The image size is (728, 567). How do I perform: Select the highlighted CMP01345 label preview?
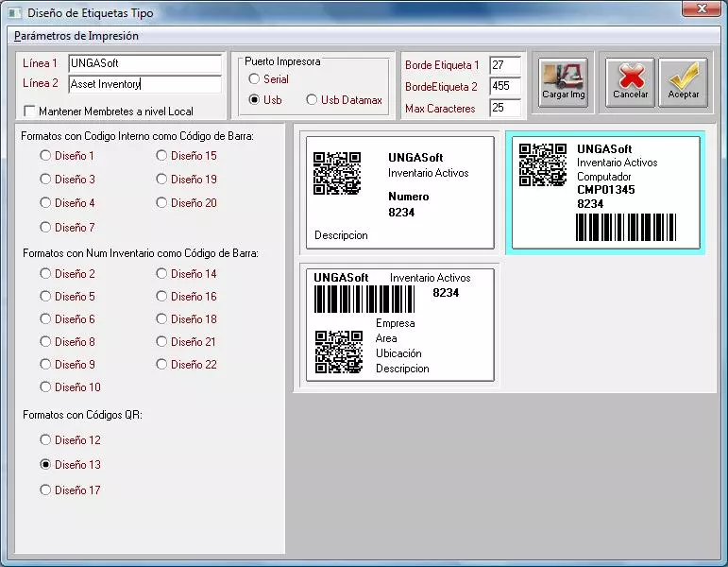[x=604, y=194]
